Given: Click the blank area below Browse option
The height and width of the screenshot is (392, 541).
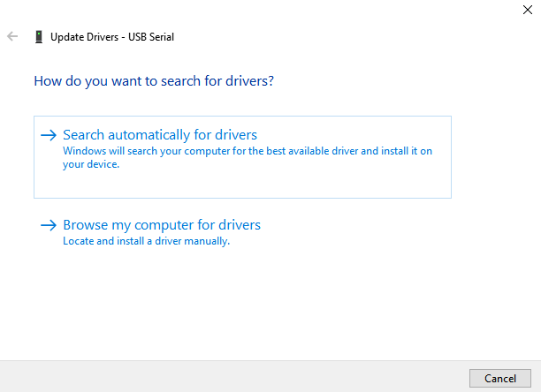Looking at the screenshot, I should pyautogui.click(x=241, y=303).
